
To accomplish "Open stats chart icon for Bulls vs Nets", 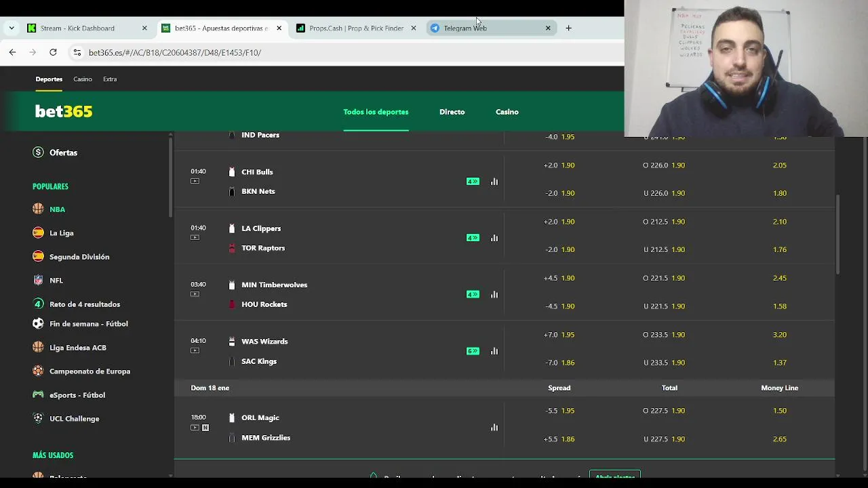I will [494, 182].
